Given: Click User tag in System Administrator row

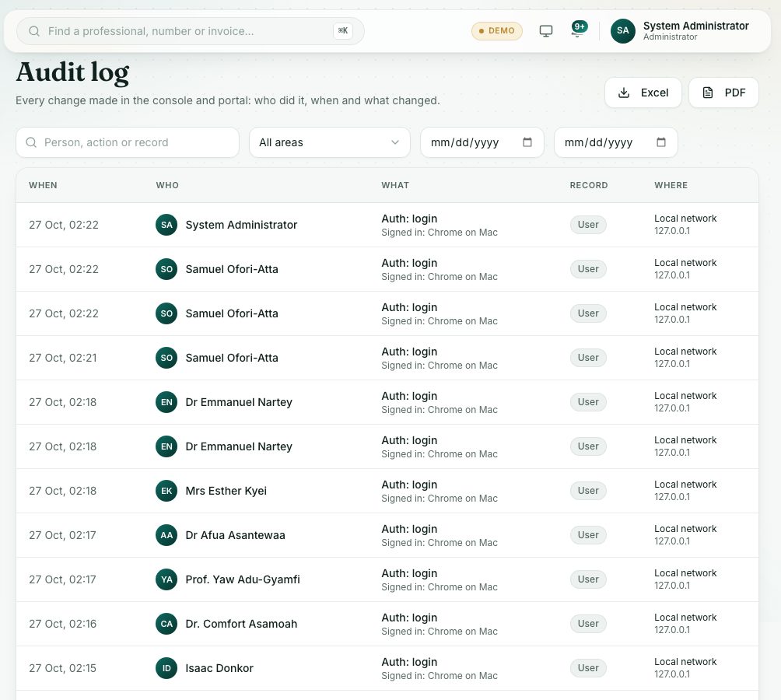Looking at the screenshot, I should [x=588, y=225].
